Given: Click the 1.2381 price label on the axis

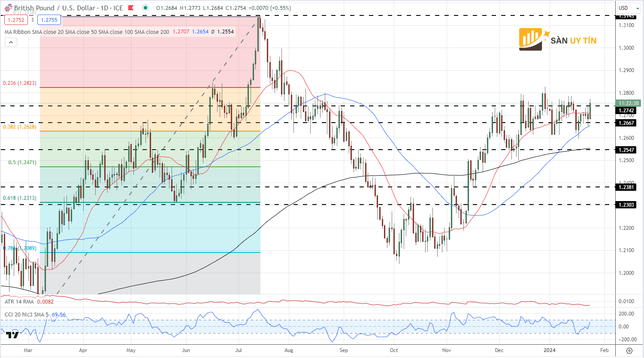Looking at the screenshot, I should pos(626,187).
